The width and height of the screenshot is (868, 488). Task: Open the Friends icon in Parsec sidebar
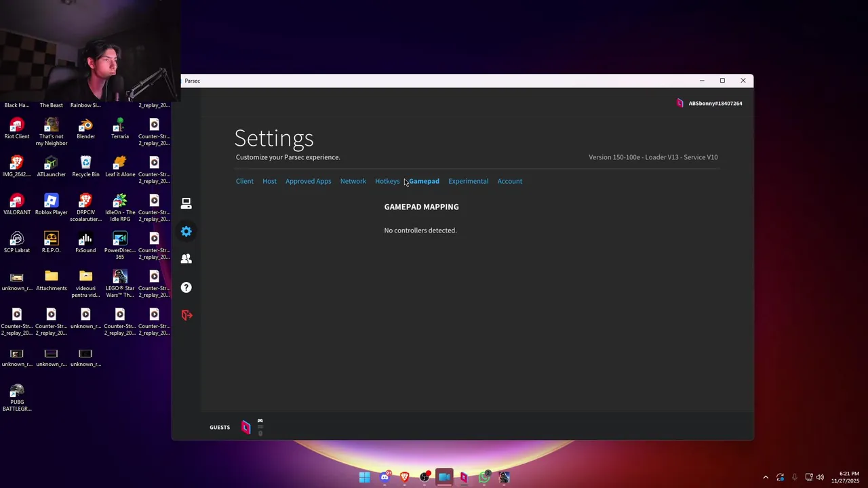pyautogui.click(x=186, y=259)
